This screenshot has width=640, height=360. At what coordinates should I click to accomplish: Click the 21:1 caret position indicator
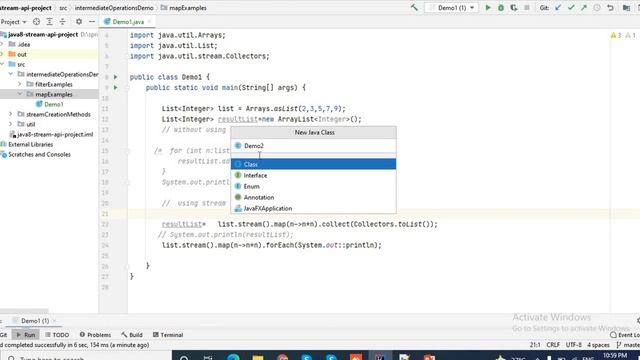[535, 345]
